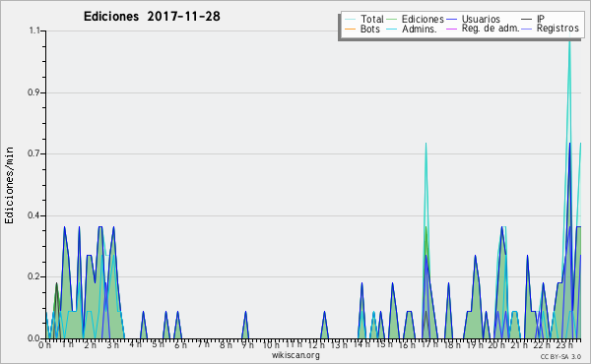Click the orange Bots legend swatch
The width and height of the screenshot is (591, 364).
point(350,29)
